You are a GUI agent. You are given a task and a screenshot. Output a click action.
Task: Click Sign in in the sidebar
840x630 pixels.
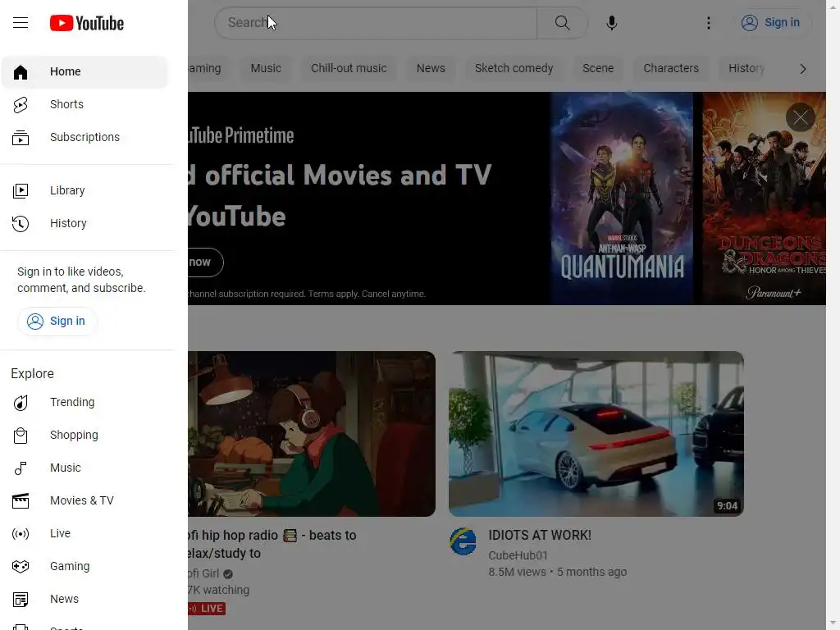[x=57, y=321]
